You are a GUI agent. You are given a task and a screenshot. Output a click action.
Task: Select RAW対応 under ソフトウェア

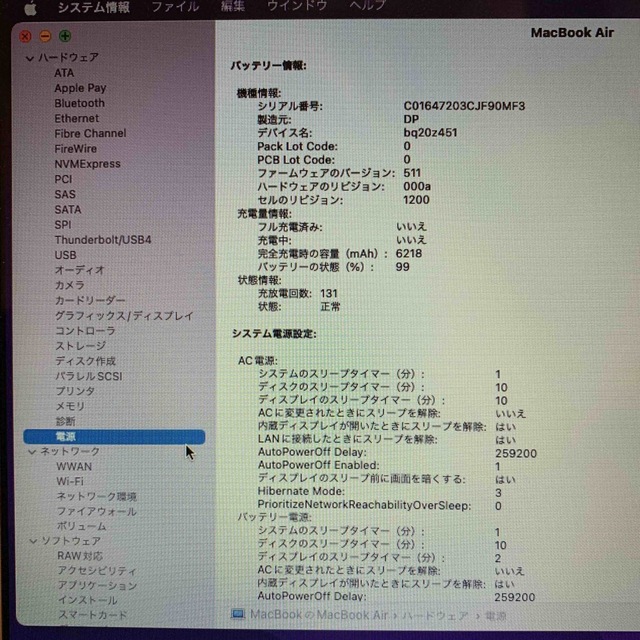(80, 556)
